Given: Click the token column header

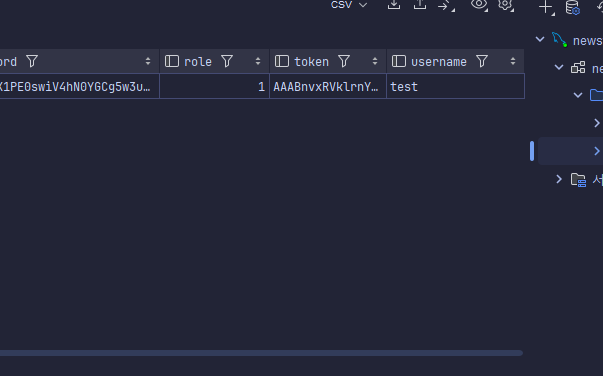Looking at the screenshot, I should click(x=328, y=61).
